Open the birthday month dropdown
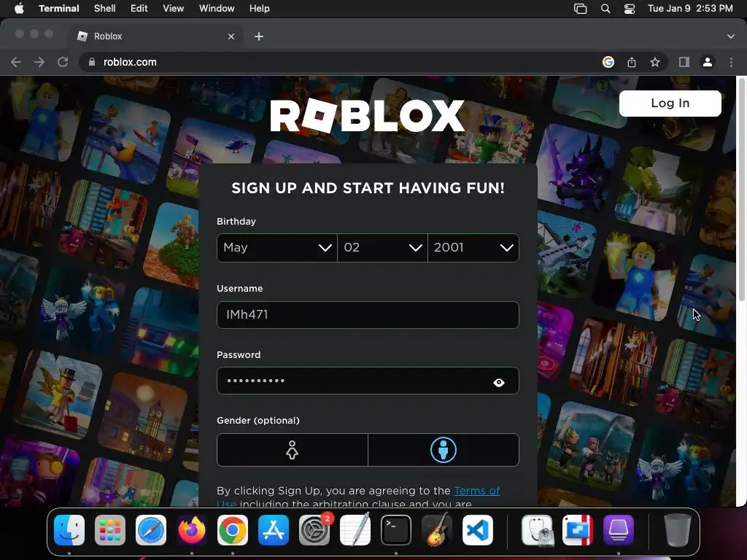Viewport: 747px width, 560px height. [276, 248]
